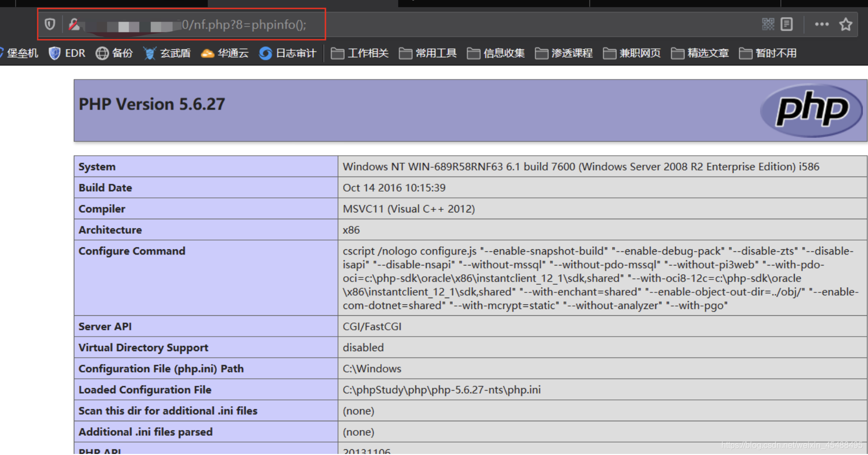Click (none) value in Scan this dir row
This screenshot has width=868, height=455.
click(358, 410)
